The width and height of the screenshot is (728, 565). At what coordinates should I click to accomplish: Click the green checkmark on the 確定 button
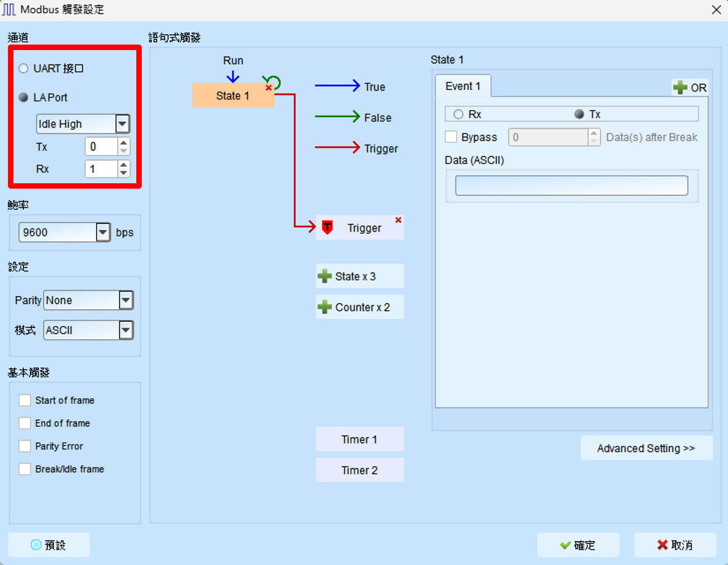tap(565, 545)
